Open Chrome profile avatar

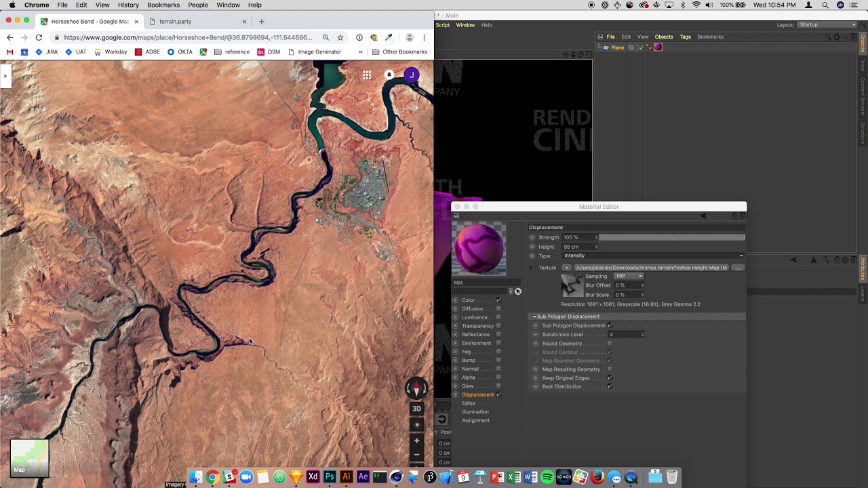[409, 37]
